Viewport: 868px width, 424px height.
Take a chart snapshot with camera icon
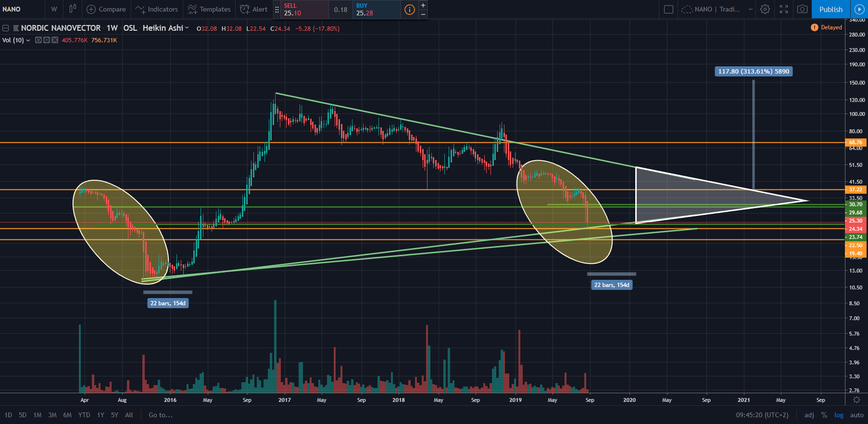802,9
